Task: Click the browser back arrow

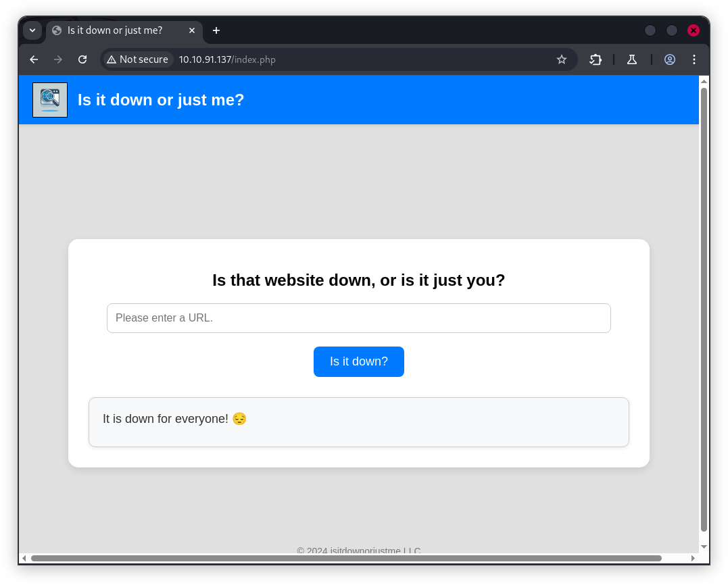Action: [x=34, y=59]
